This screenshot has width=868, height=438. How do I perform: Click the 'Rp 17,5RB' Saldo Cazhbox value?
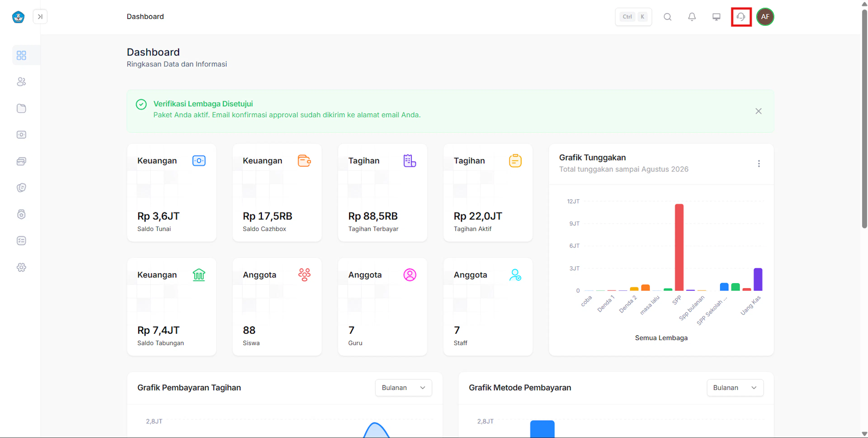(268, 216)
